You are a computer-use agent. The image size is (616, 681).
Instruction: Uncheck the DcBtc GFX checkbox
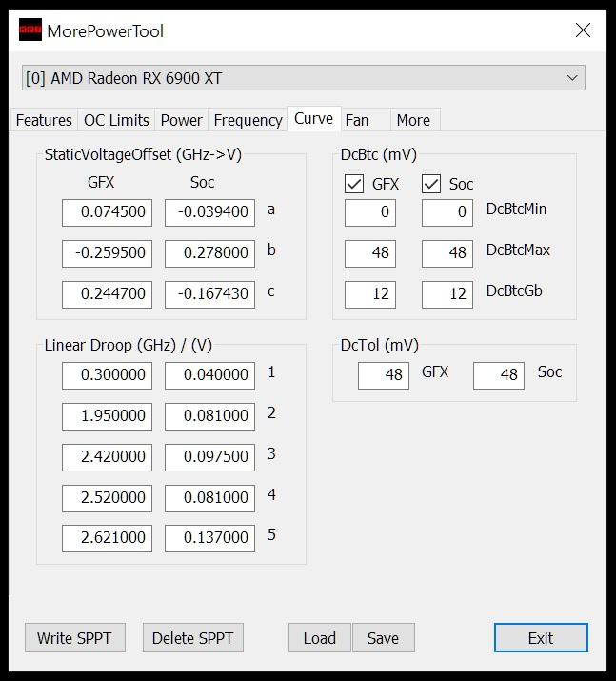(354, 184)
